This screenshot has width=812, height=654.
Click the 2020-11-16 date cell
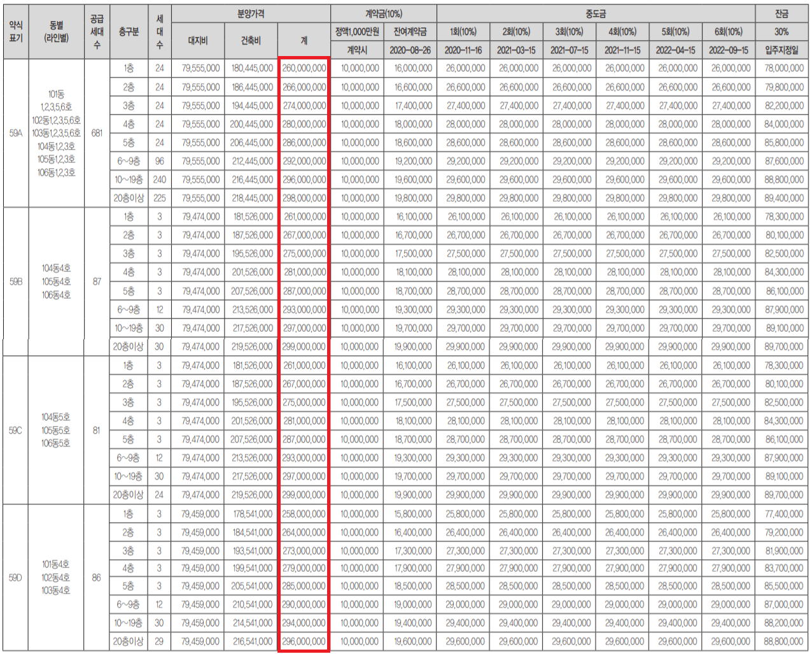coord(463,50)
